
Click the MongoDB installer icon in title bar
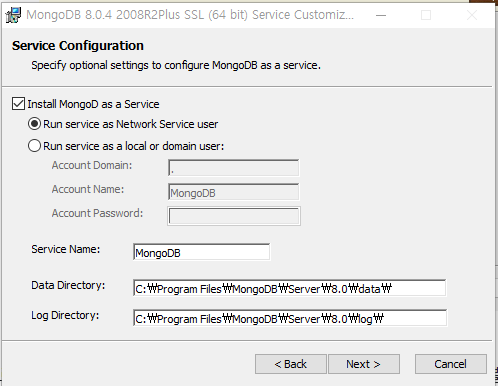[x=13, y=15]
